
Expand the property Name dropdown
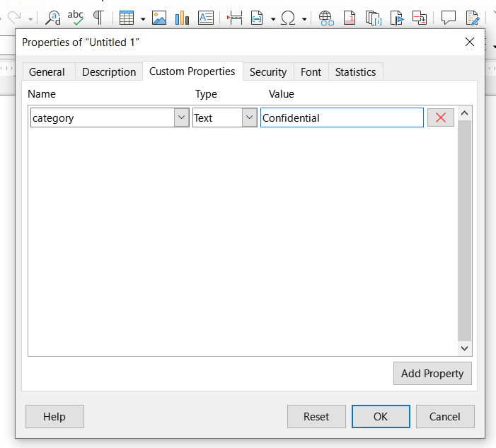(x=181, y=118)
